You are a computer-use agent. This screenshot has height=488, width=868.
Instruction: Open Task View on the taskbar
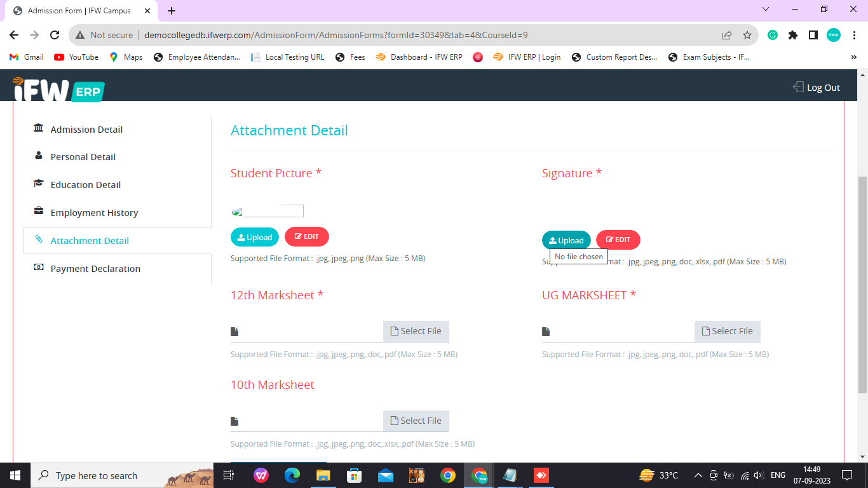coord(229,475)
